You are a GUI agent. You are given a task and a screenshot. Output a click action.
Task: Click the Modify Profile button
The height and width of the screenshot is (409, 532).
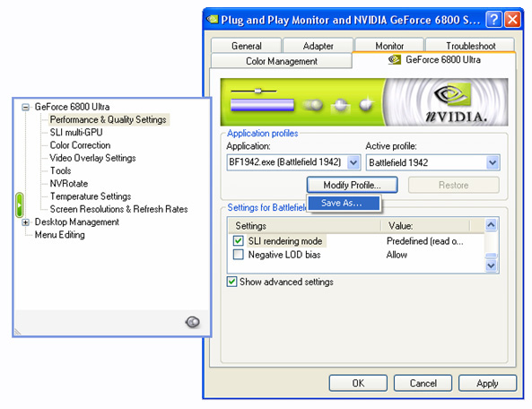(x=352, y=185)
